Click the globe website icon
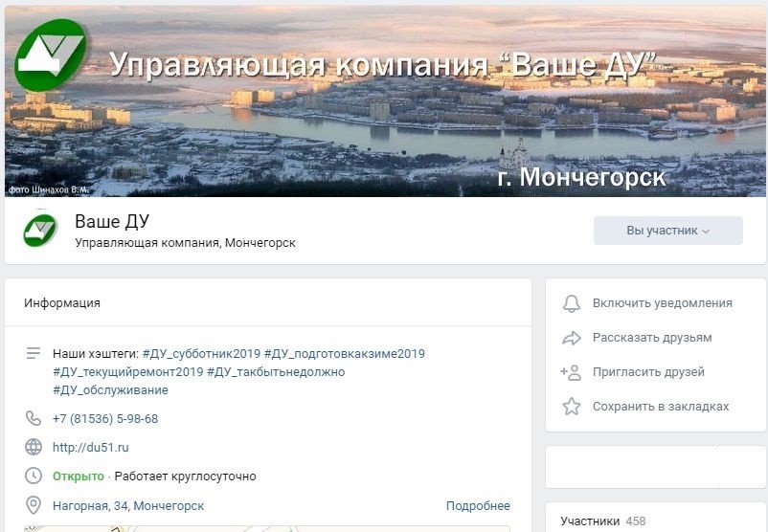The height and width of the screenshot is (532, 768). [x=34, y=447]
